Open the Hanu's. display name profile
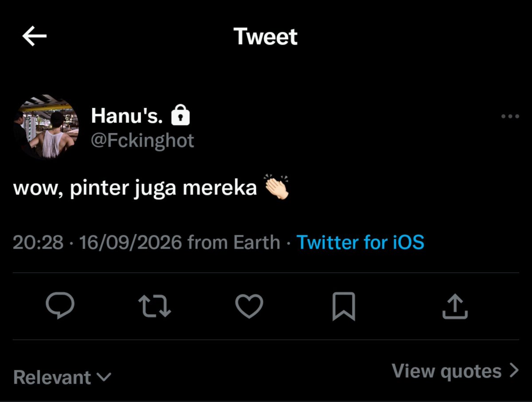Viewport: 532px width, 402px height. point(128,116)
